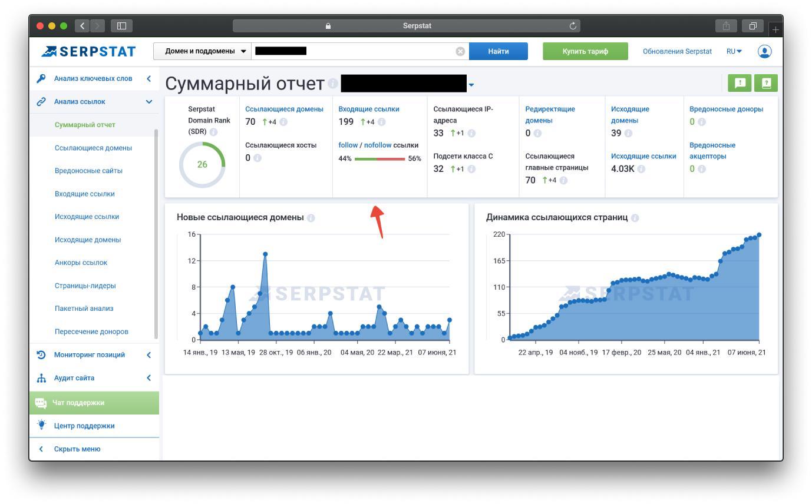Open Исходящие домены sidebar item
The image size is (812, 504).
88,240
